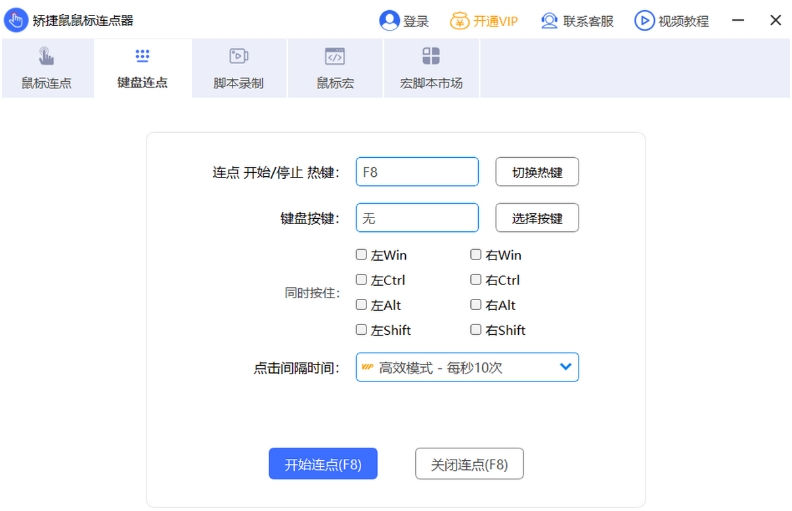Tick the 左Ctrl checkbox
Screen dimensions: 792x511
point(361,280)
